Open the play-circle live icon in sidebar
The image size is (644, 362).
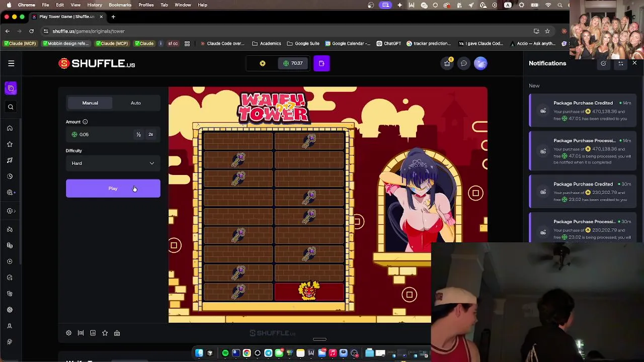click(10, 261)
